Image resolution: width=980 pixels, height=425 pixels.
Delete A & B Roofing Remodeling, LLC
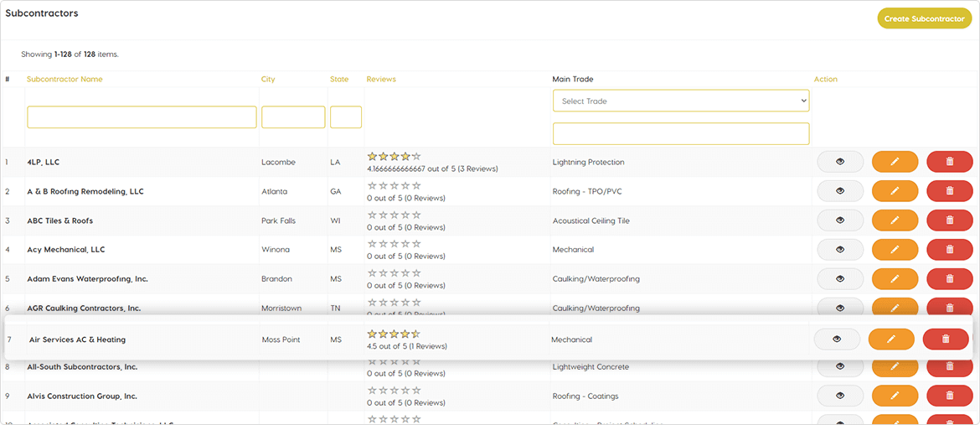point(949,191)
